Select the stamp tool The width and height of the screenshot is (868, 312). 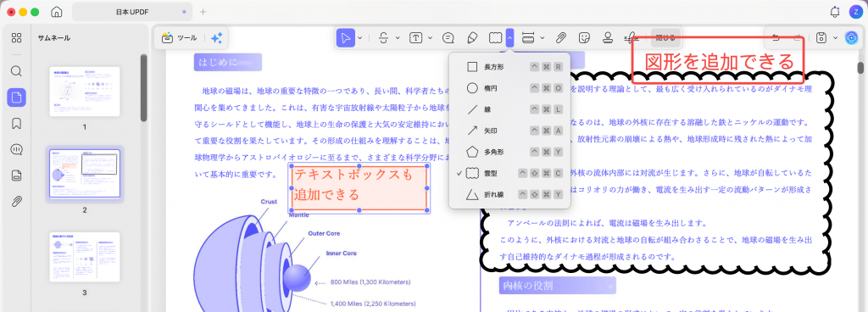[x=608, y=37]
